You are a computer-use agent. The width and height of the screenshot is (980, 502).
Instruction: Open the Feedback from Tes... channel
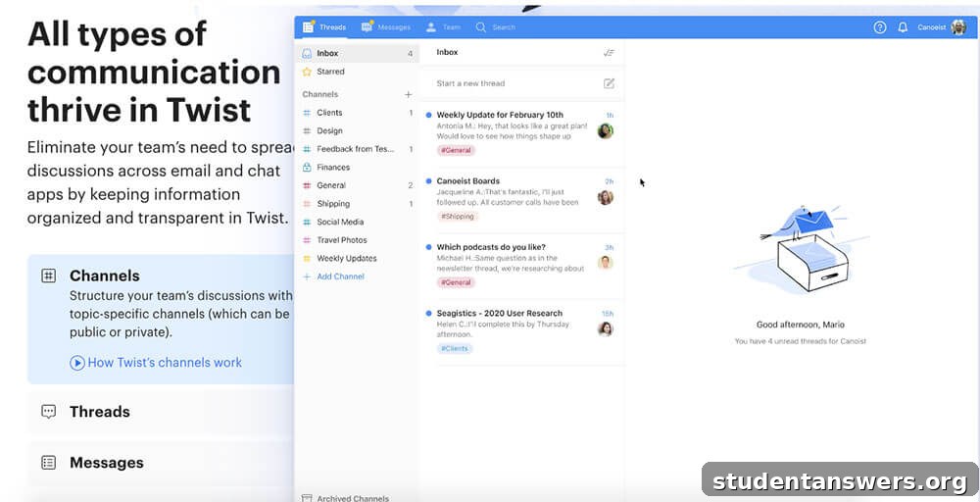coord(357,149)
